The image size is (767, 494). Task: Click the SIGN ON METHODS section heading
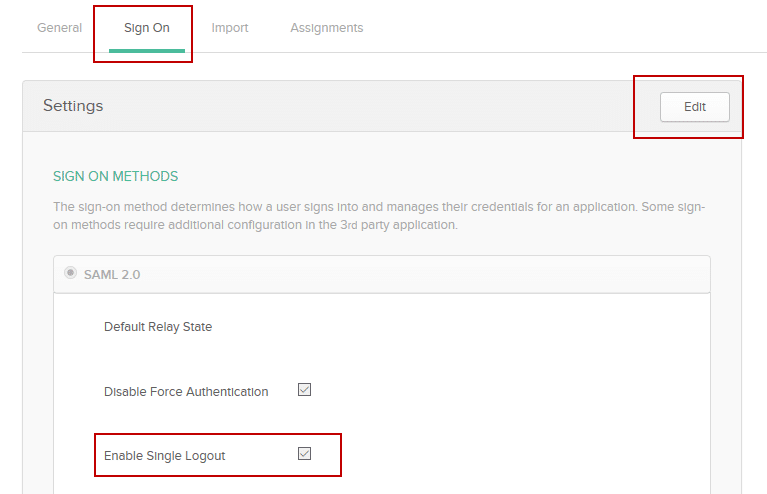(115, 177)
